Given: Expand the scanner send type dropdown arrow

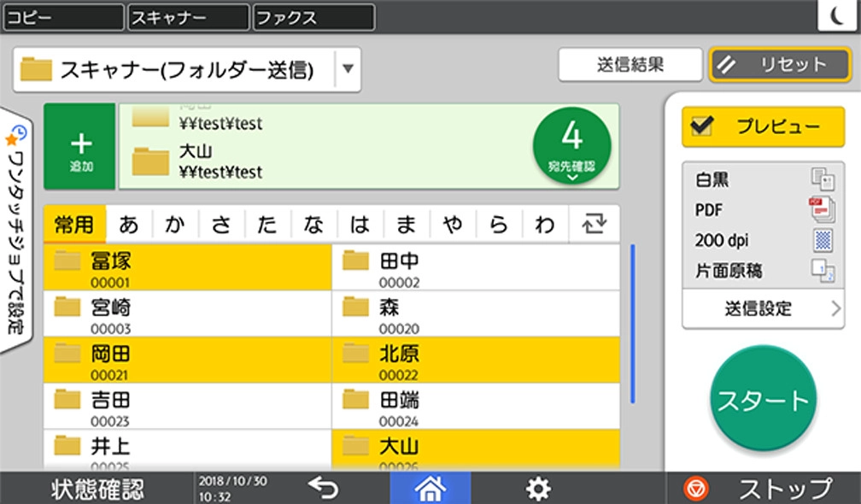Looking at the screenshot, I should pyautogui.click(x=347, y=70).
